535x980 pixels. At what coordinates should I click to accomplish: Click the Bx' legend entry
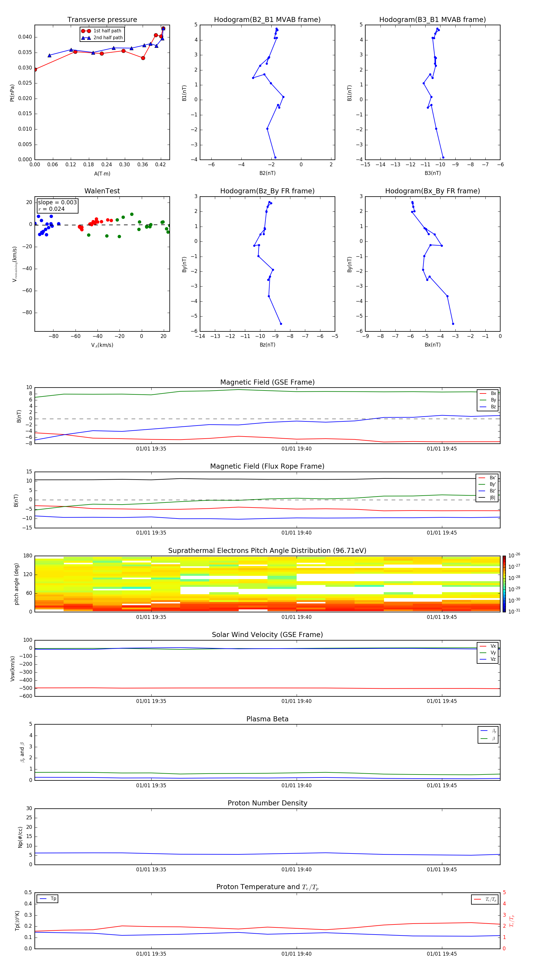pyautogui.click(x=487, y=478)
